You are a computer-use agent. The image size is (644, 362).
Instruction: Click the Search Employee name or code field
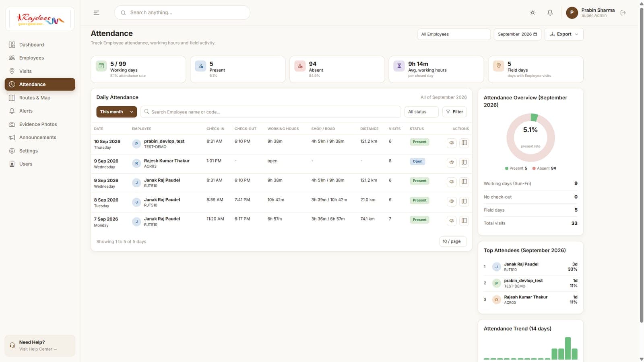coord(270,112)
